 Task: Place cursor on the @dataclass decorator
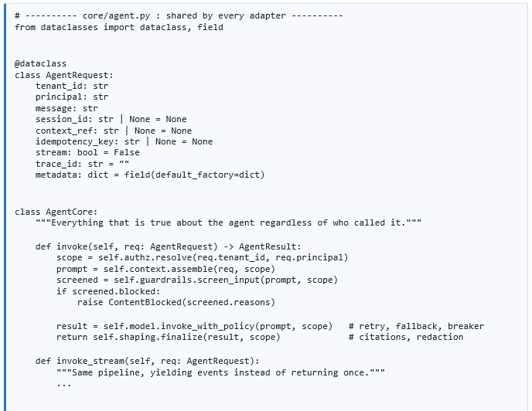pyautogui.click(x=41, y=64)
